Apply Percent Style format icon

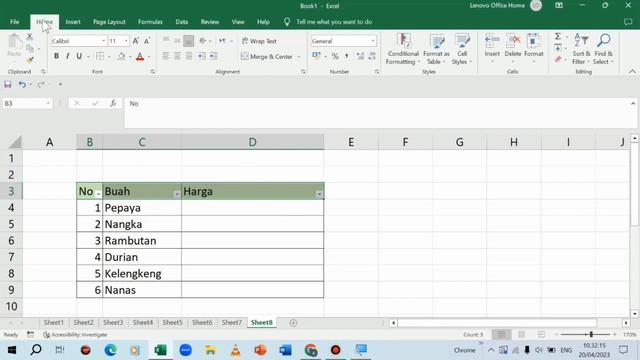click(x=335, y=56)
